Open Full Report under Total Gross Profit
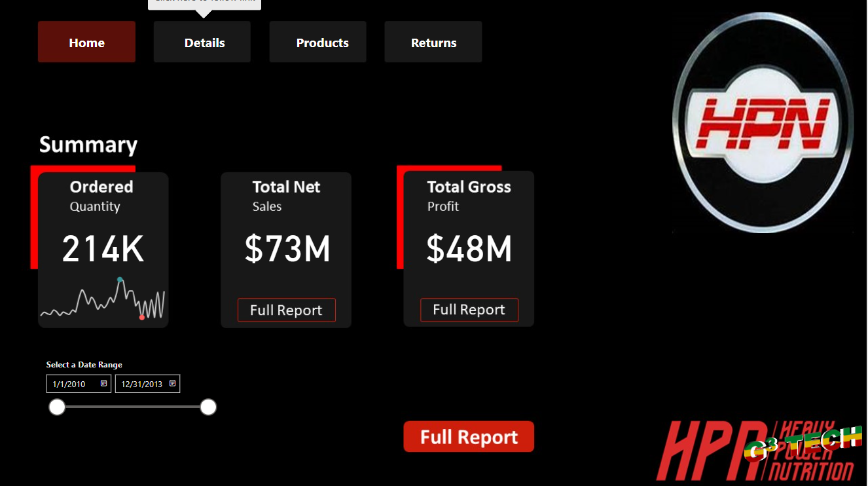 pos(469,310)
